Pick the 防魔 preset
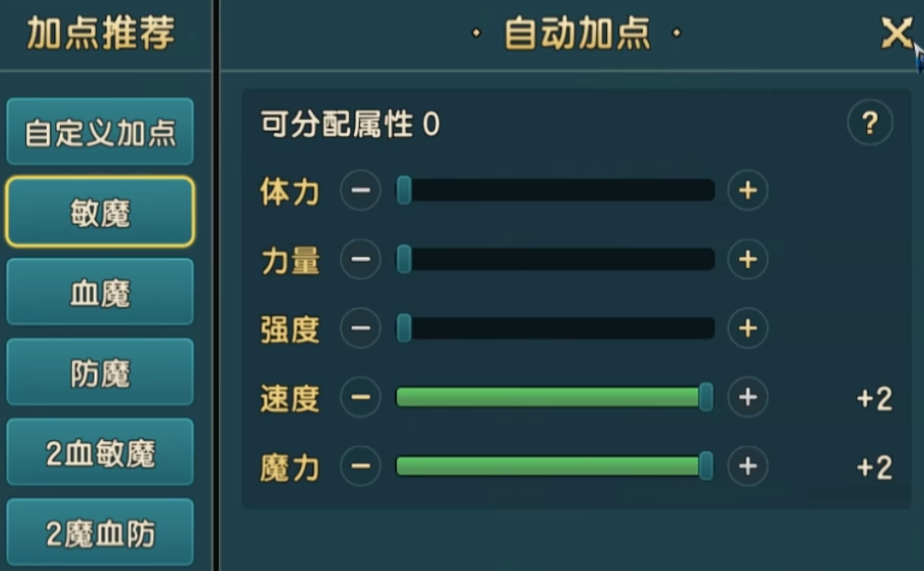The height and width of the screenshot is (571, 924). [x=100, y=373]
